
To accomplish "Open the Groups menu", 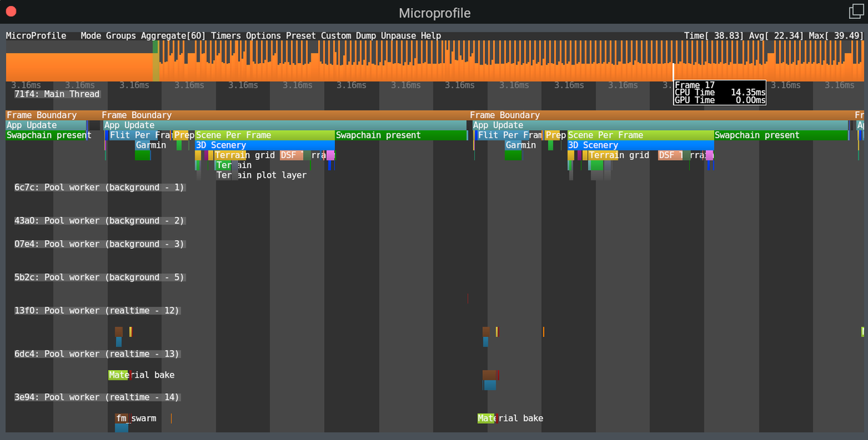I will point(121,36).
